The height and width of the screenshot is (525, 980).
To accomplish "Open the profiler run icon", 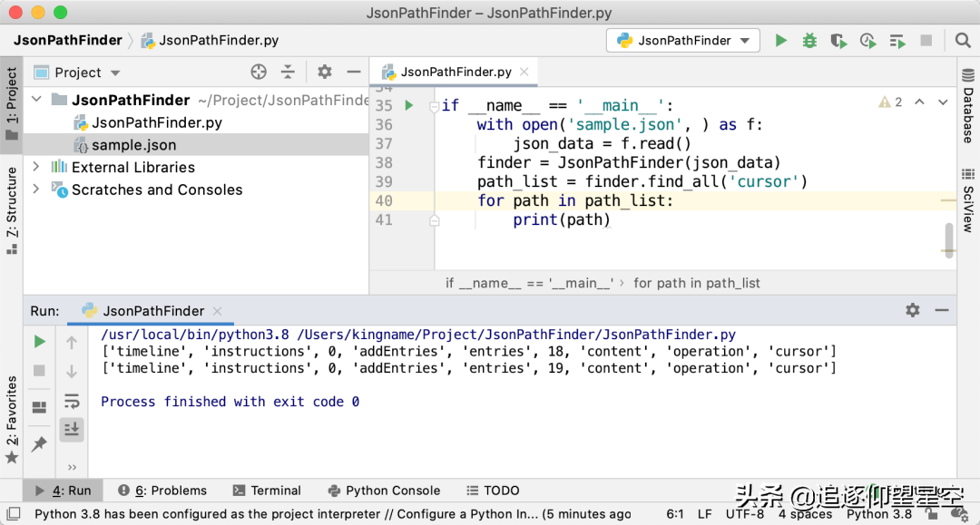I will pyautogui.click(x=868, y=41).
